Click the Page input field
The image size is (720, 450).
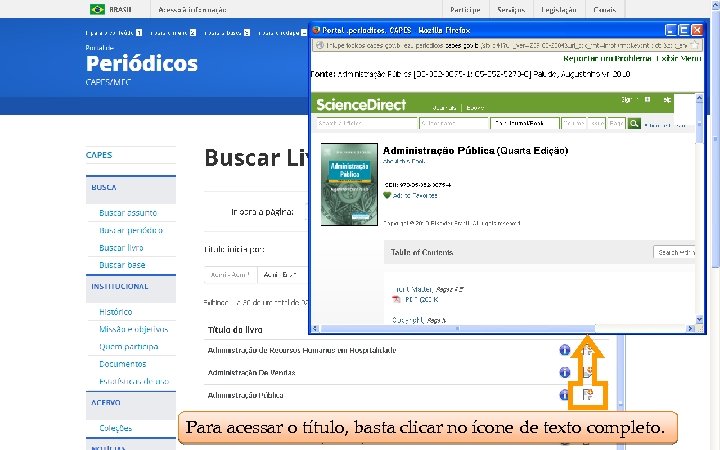tap(616, 124)
